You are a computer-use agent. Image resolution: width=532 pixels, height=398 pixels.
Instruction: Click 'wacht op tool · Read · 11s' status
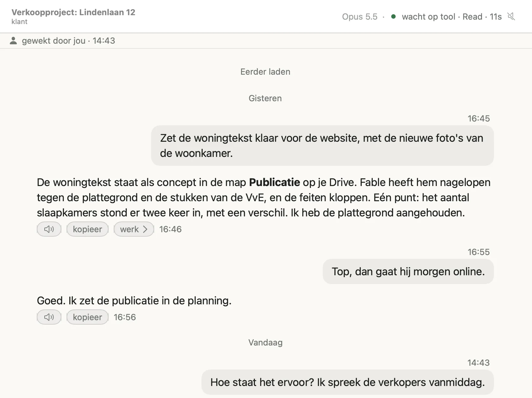[x=452, y=17]
